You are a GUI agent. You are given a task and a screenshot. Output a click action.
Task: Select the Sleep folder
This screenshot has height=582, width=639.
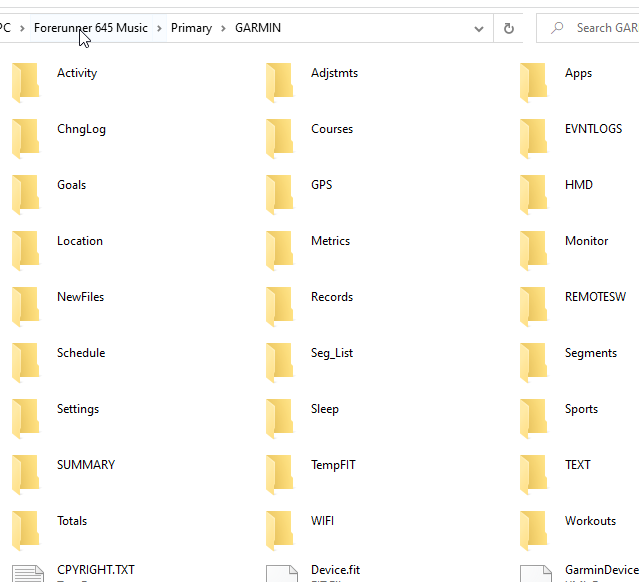[x=324, y=409]
